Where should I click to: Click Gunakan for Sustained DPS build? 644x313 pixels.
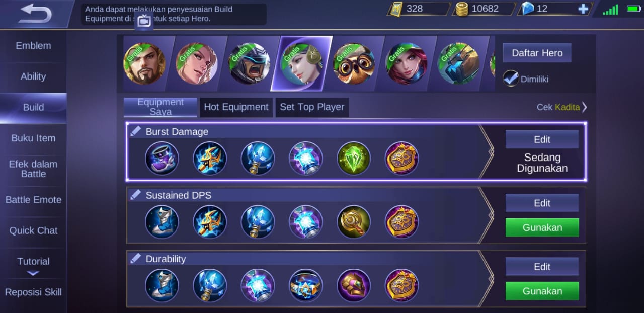click(542, 227)
